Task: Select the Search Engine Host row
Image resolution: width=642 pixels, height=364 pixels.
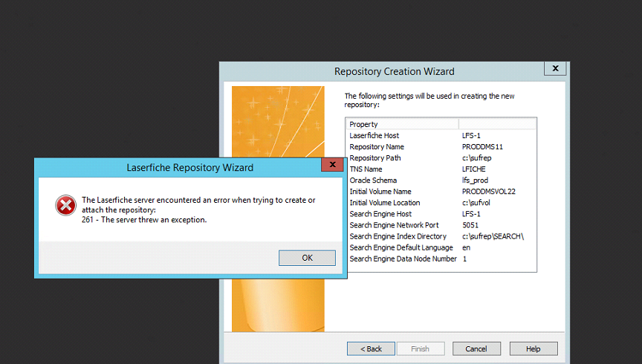Action: click(x=441, y=214)
